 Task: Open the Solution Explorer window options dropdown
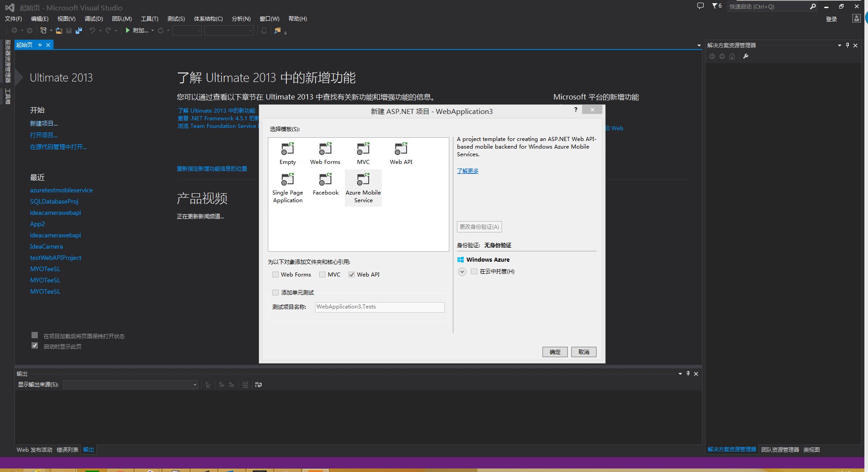(x=840, y=45)
